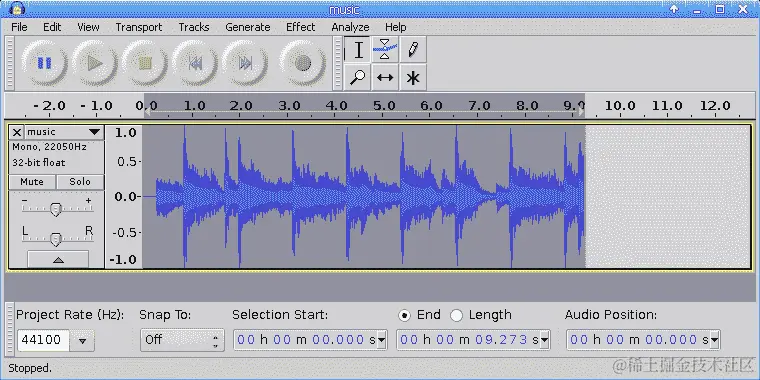Screen dimensions: 760x380
Task: Select the asterisk Multi-tool
Action: 413,77
